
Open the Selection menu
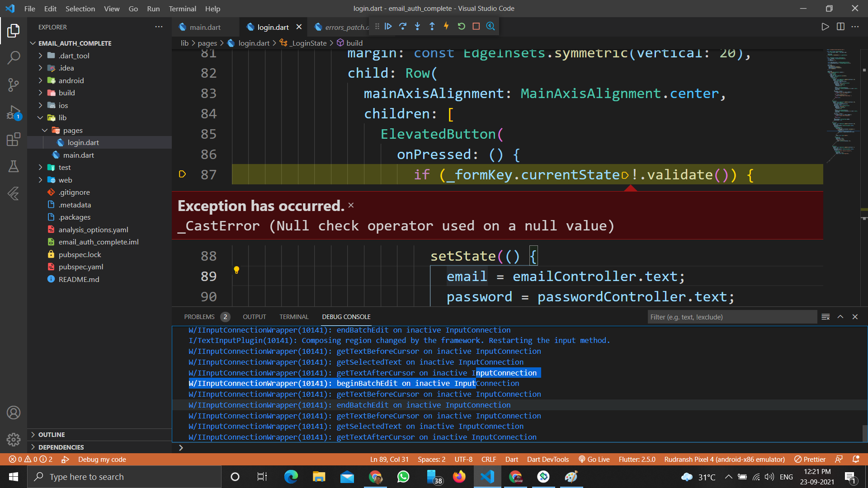(x=80, y=9)
